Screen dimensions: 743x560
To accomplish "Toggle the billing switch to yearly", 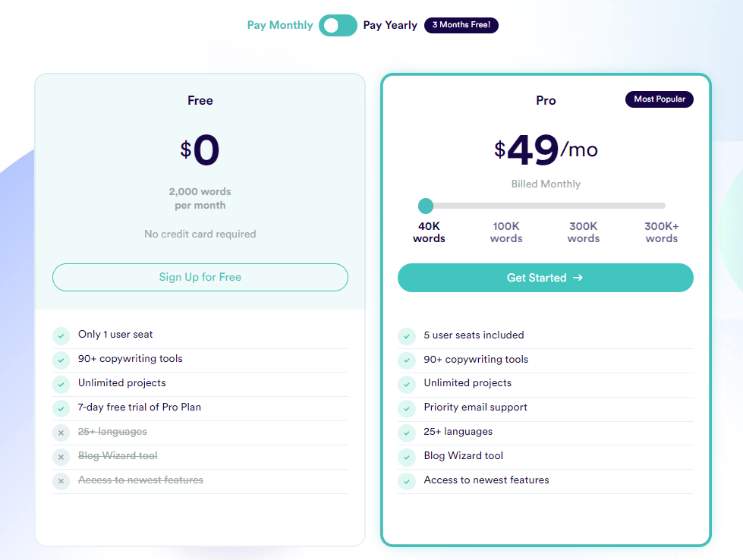I will point(338,25).
